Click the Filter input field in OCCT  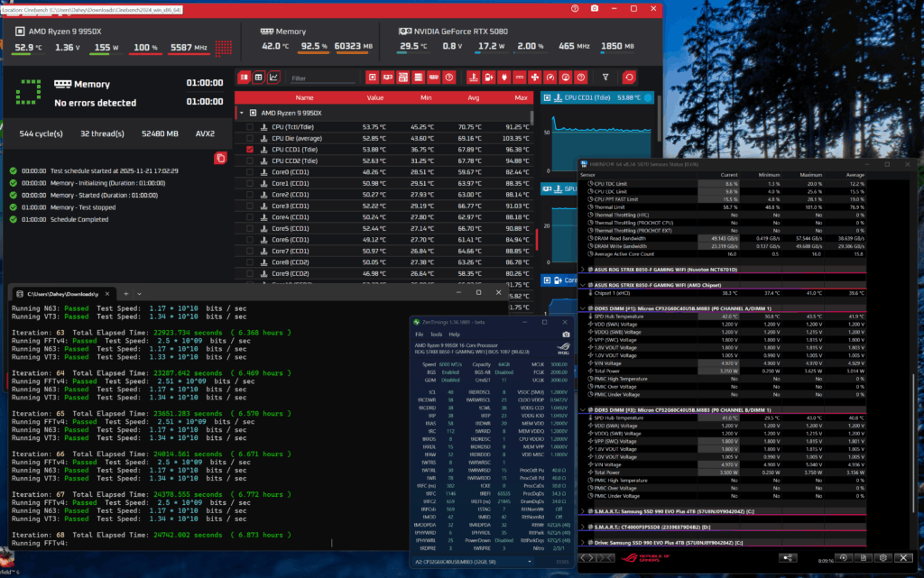coord(323,78)
